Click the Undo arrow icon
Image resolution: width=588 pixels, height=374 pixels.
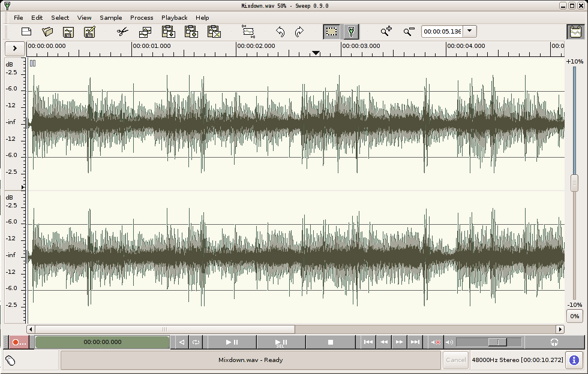(280, 32)
